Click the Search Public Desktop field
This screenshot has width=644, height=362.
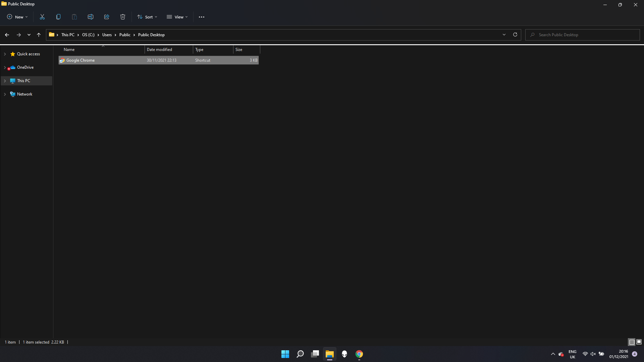click(584, 35)
